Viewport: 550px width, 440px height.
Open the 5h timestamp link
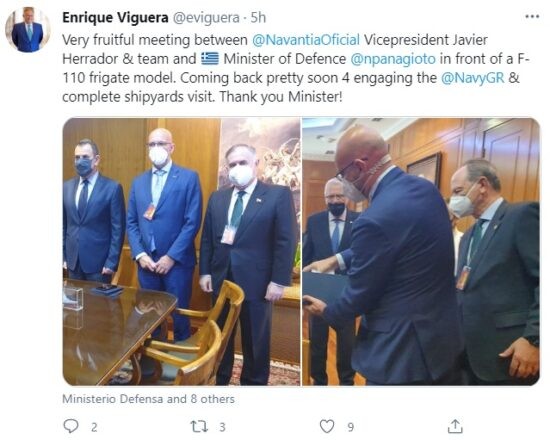pyautogui.click(x=258, y=18)
